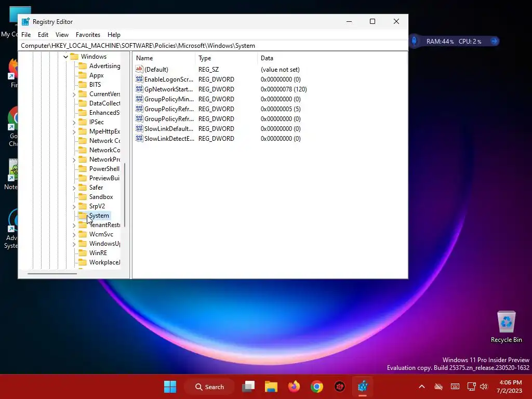Click the EnableLogonScr... DWORD icon

139,79
